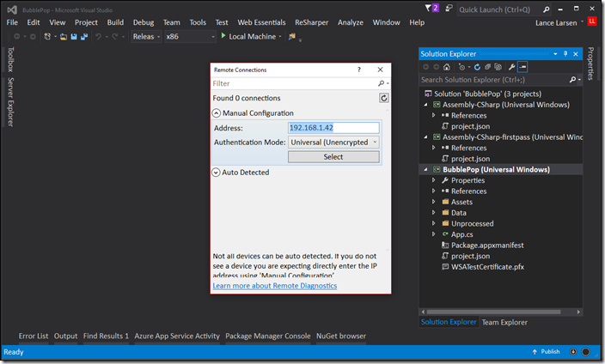Expand the Auto Detected section

(x=216, y=173)
